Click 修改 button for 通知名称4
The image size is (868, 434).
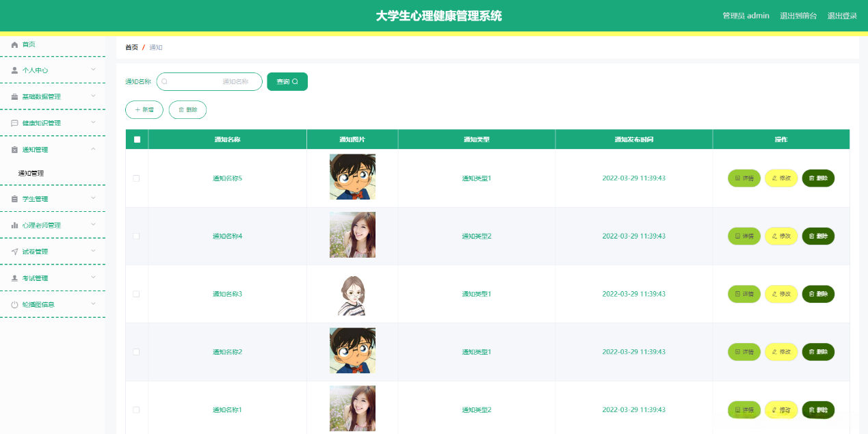pyautogui.click(x=781, y=236)
